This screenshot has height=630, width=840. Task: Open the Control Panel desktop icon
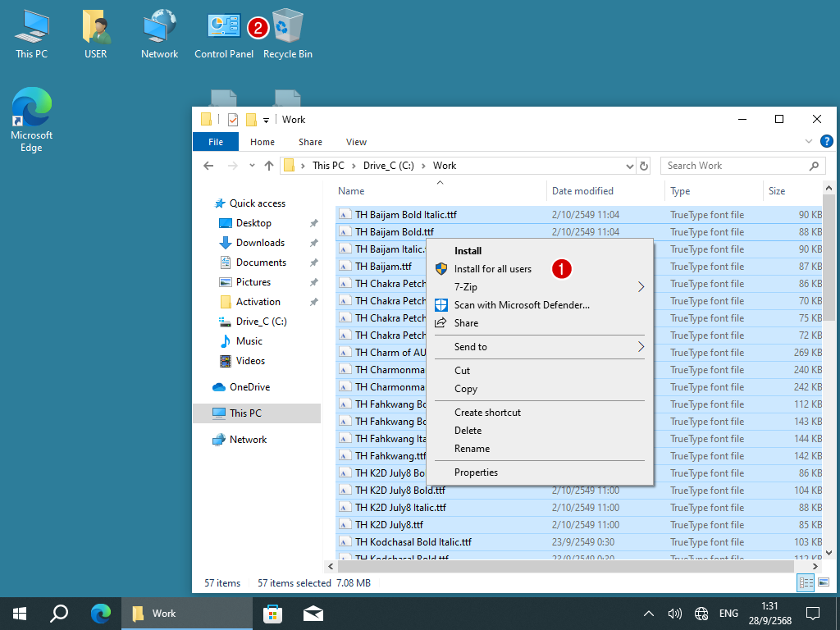tap(223, 33)
